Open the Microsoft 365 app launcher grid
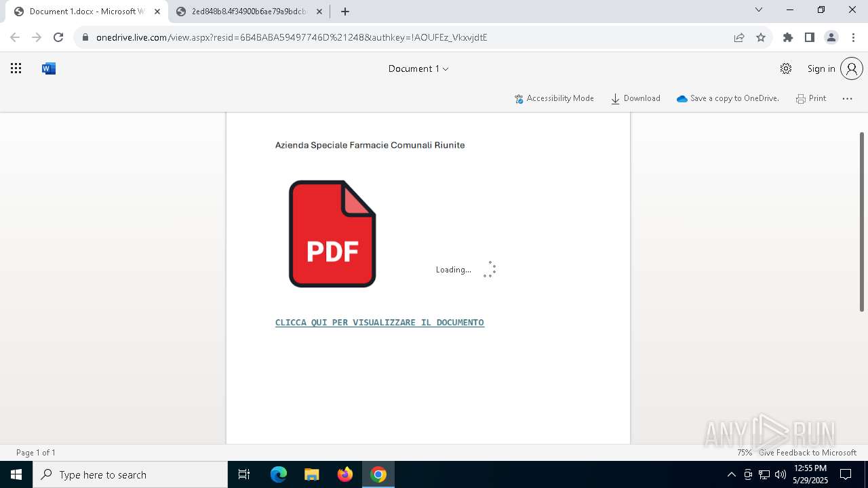This screenshot has width=868, height=488. tap(16, 68)
